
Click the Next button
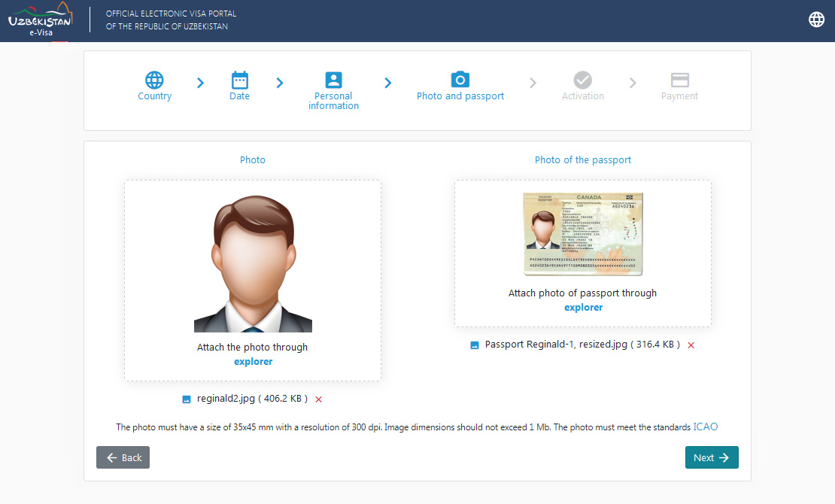click(712, 457)
